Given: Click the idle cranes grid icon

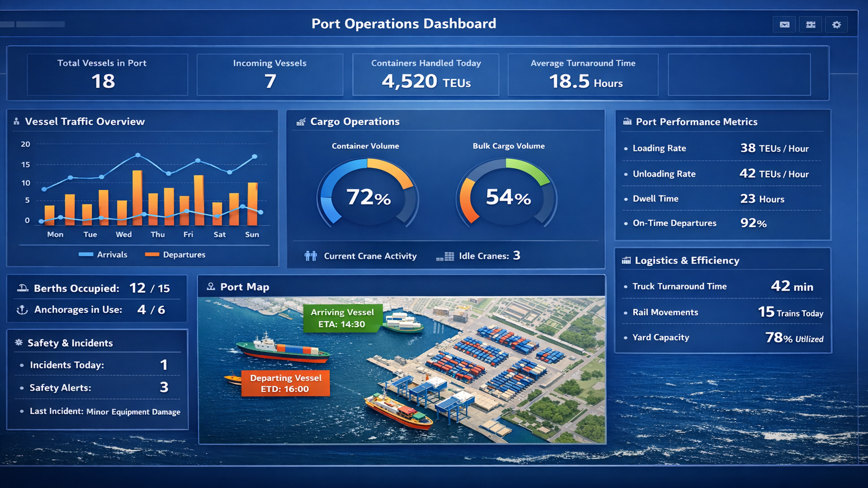Looking at the screenshot, I should pos(445,255).
